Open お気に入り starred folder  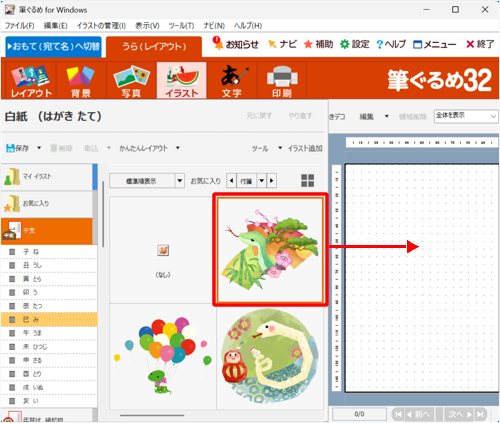coord(47,204)
